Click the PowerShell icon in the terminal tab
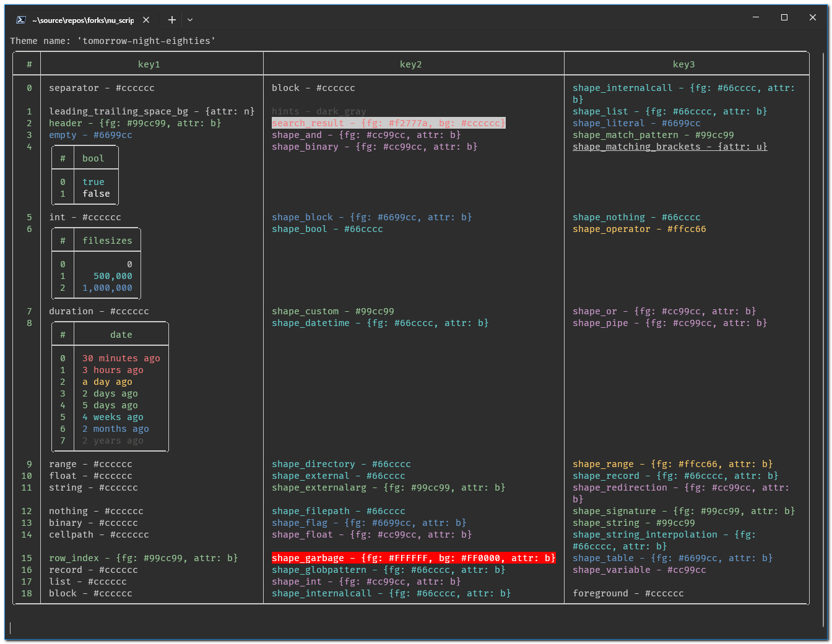The height and width of the screenshot is (644, 832). pos(20,20)
